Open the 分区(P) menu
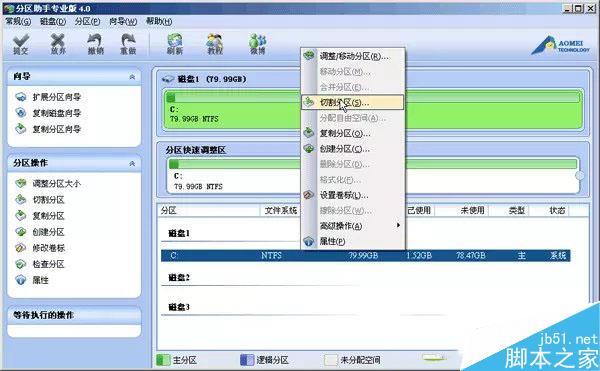600x371 pixels. 87,21
